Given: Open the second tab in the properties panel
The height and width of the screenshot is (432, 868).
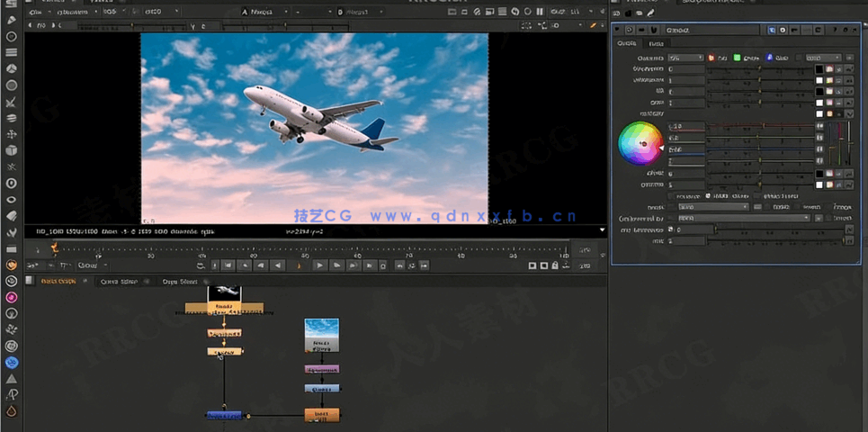Looking at the screenshot, I should tap(657, 43).
